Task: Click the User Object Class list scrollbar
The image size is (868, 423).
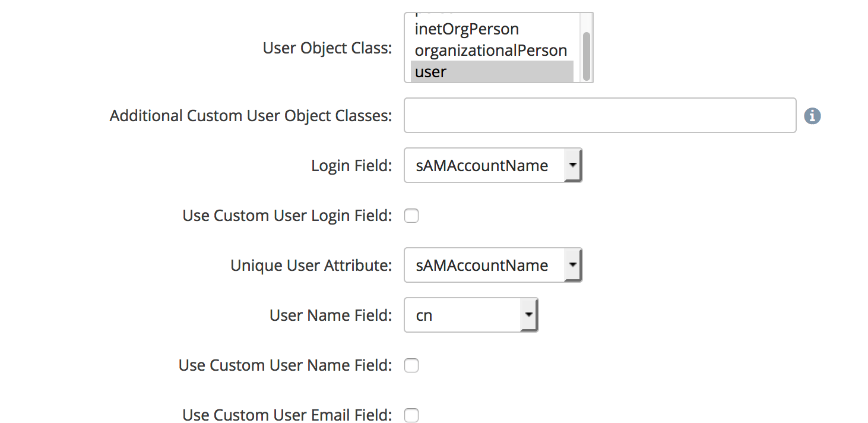Action: pyautogui.click(x=587, y=55)
